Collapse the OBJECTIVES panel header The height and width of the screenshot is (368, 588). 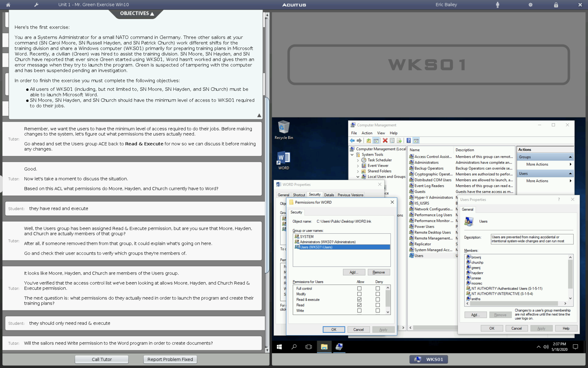[137, 13]
